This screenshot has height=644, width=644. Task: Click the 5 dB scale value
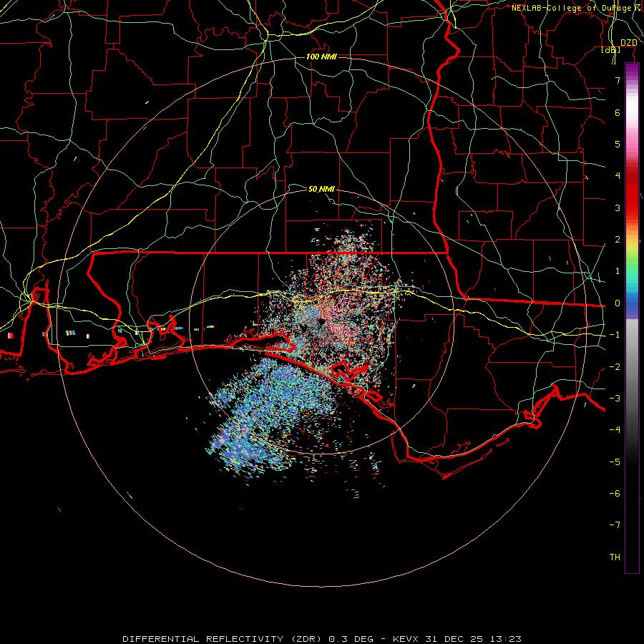(x=618, y=144)
